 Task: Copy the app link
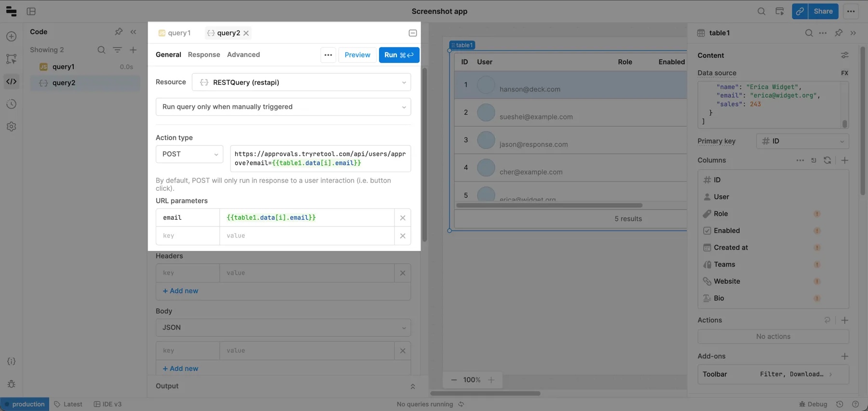pyautogui.click(x=800, y=11)
